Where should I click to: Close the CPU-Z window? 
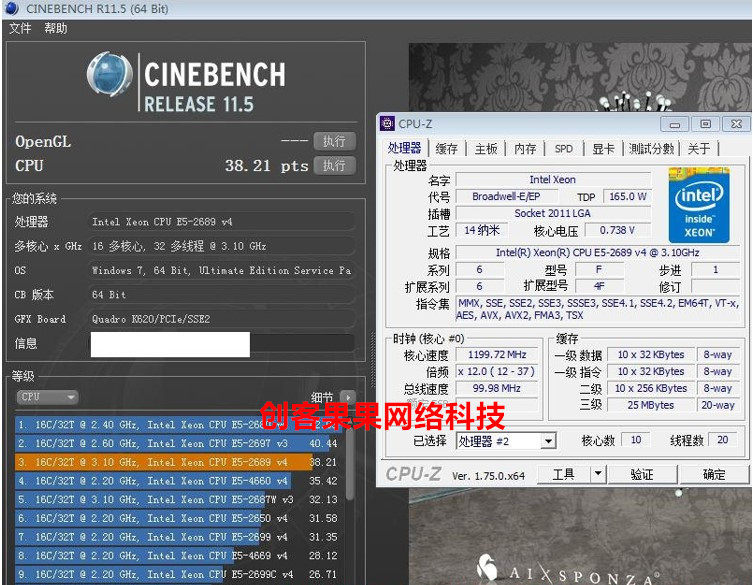736,124
